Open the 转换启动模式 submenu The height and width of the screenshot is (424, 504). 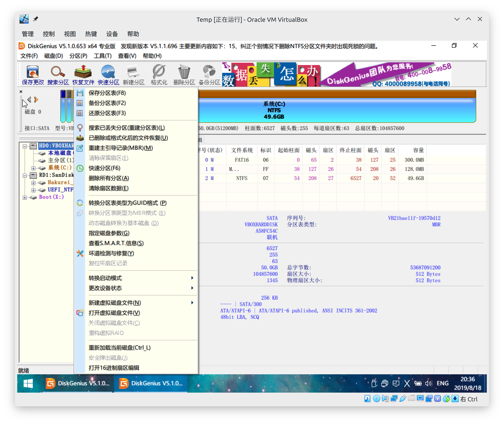point(136,278)
